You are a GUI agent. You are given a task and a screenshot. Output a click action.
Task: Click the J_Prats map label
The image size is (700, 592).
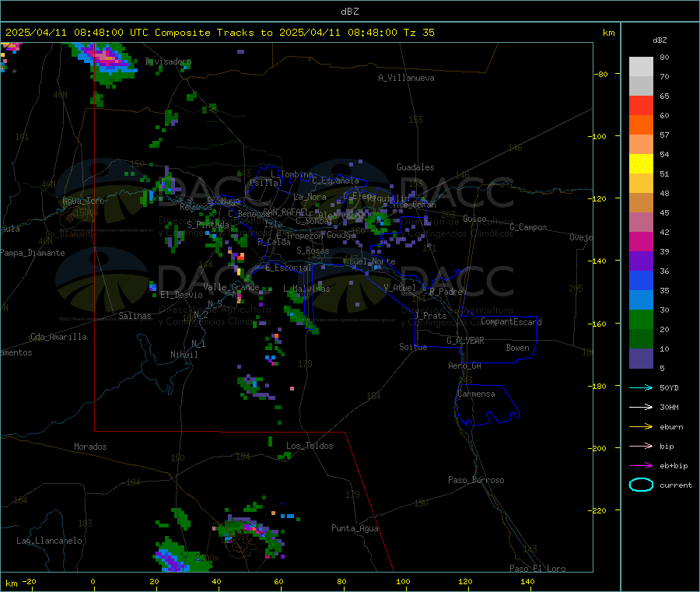pyautogui.click(x=430, y=316)
